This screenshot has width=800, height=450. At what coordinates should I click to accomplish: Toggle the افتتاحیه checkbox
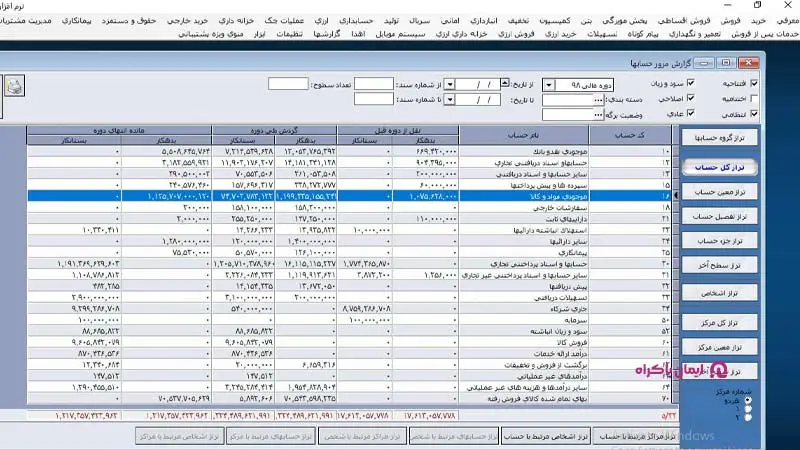(754, 83)
